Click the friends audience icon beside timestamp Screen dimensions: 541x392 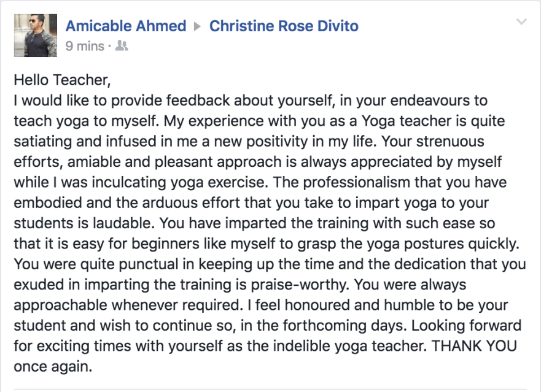[122, 46]
